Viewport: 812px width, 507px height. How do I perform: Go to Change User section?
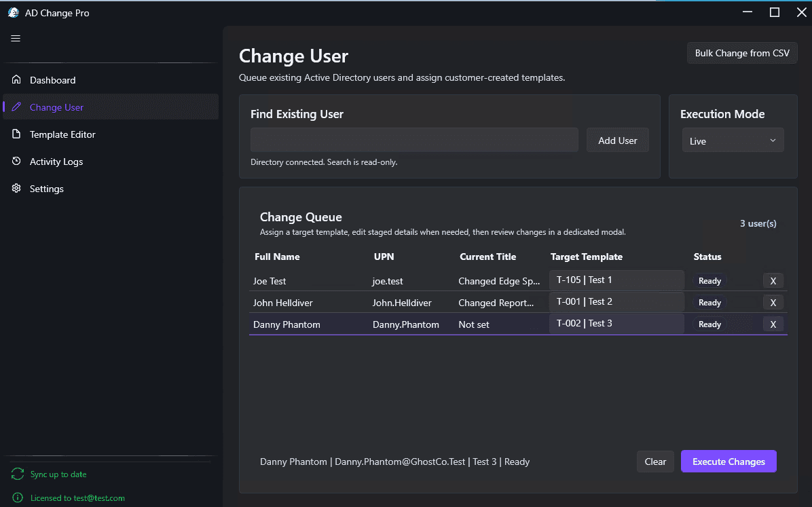pyautogui.click(x=111, y=107)
